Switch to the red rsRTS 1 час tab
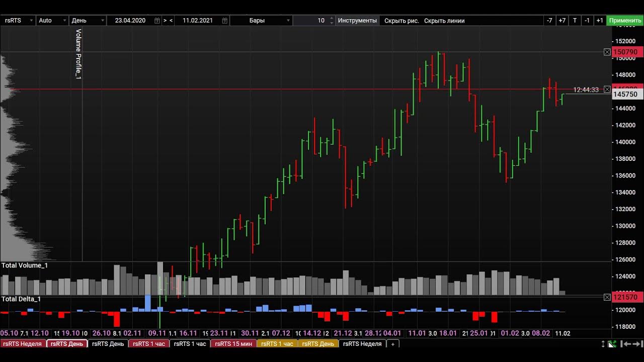 (149, 344)
